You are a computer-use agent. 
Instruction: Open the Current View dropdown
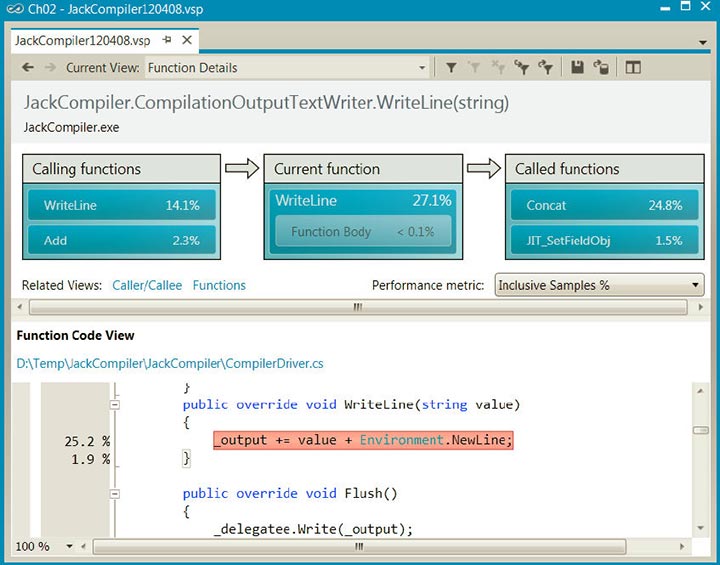point(421,68)
